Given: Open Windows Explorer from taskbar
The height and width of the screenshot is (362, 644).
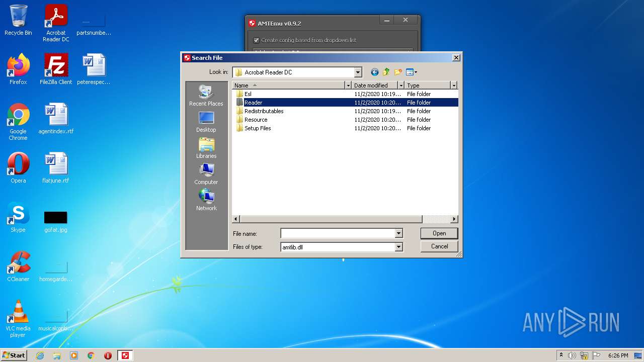Looking at the screenshot, I should tap(57, 355).
